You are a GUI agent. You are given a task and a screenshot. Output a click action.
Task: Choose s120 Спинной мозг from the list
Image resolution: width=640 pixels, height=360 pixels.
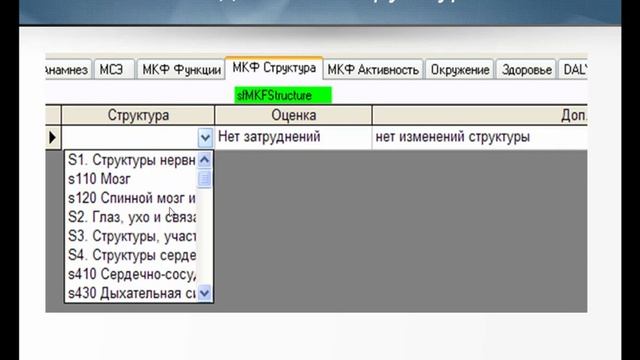131,198
